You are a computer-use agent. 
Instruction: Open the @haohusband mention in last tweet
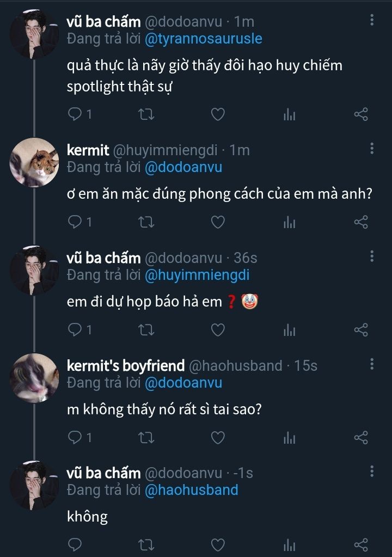pyautogui.click(x=191, y=490)
